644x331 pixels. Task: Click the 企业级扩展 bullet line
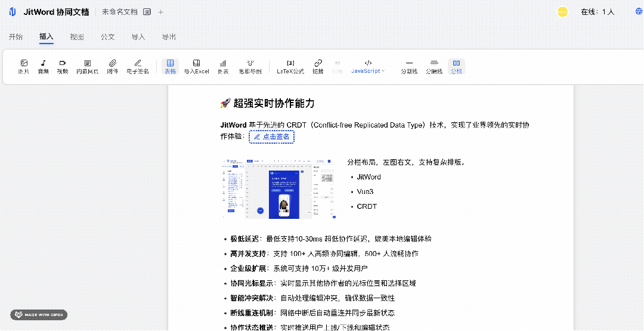pyautogui.click(x=299, y=268)
